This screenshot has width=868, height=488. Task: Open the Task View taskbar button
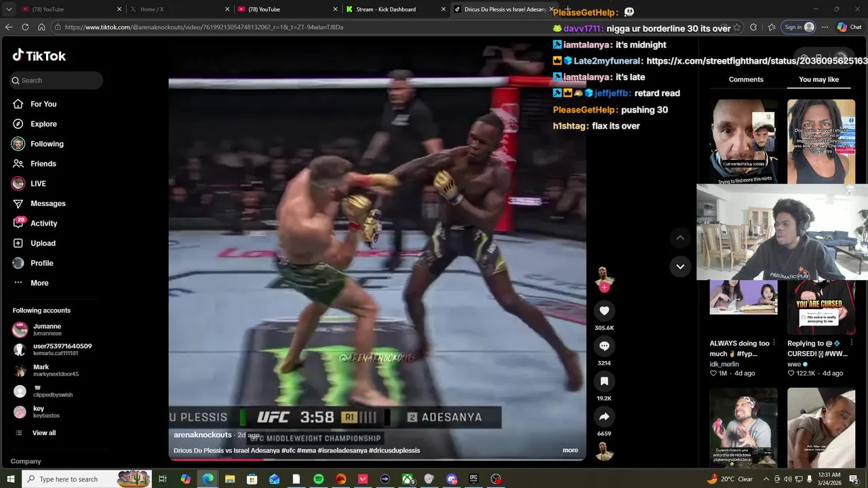[x=163, y=479]
